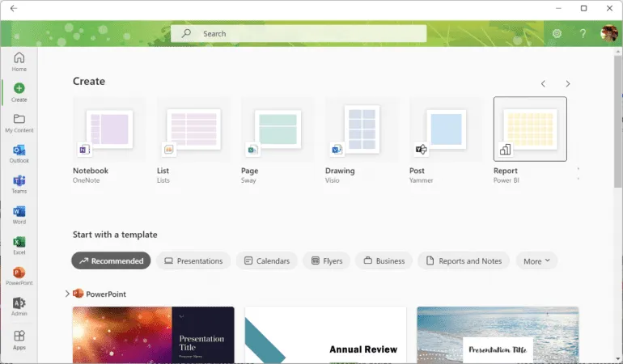Collapse the PowerPoint templates section
623x364 pixels.
coord(67,294)
